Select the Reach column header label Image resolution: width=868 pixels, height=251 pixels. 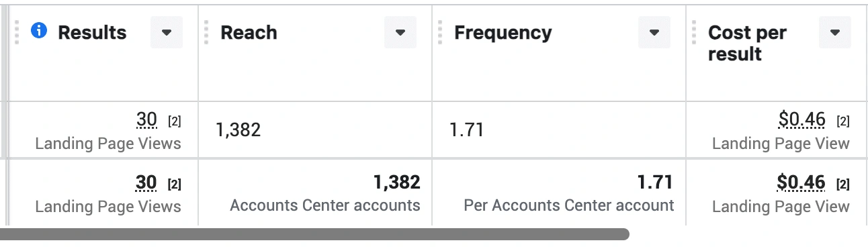point(249,32)
